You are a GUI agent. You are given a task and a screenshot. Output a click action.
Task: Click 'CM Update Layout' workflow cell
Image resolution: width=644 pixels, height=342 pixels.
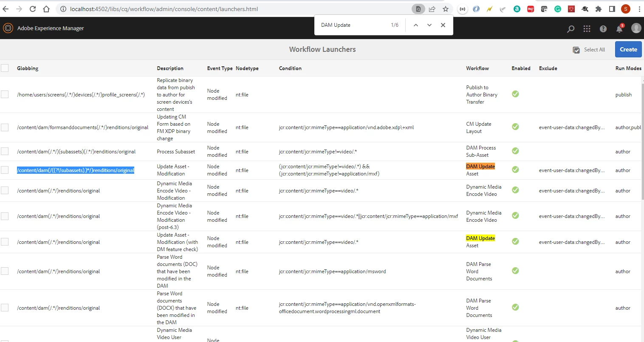tap(479, 127)
